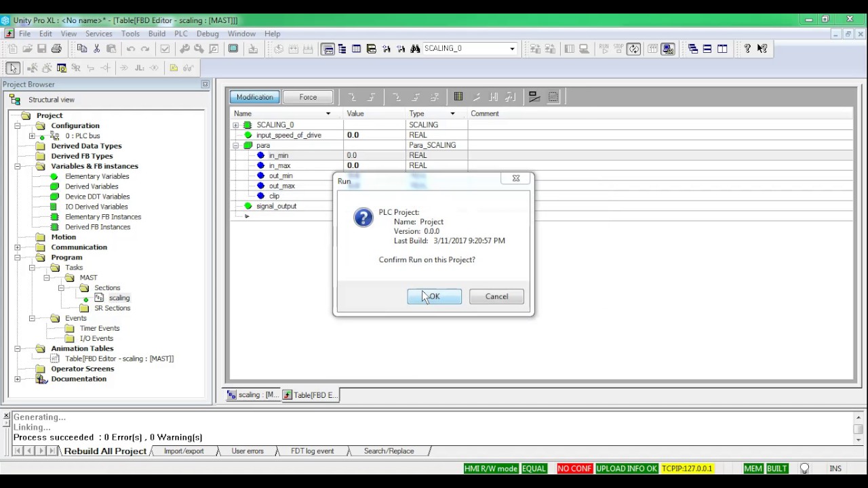The width and height of the screenshot is (868, 488).
Task: Click the Run PLC toolbar icon
Action: pos(604,49)
